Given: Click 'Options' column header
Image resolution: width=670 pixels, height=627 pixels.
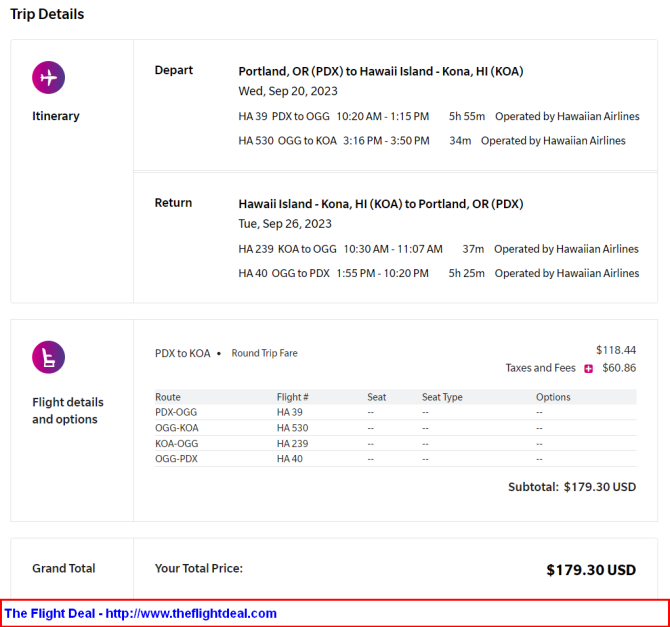Looking at the screenshot, I should (553, 397).
